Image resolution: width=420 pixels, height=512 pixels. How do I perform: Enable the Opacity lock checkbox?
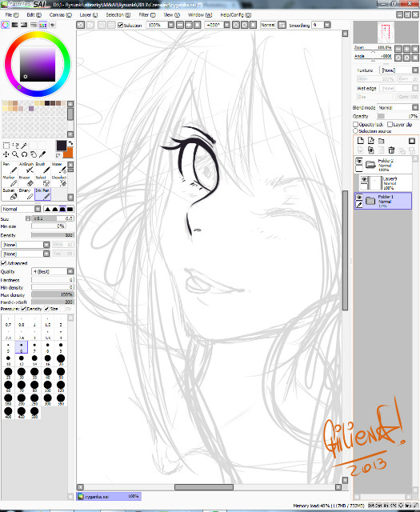pos(356,125)
